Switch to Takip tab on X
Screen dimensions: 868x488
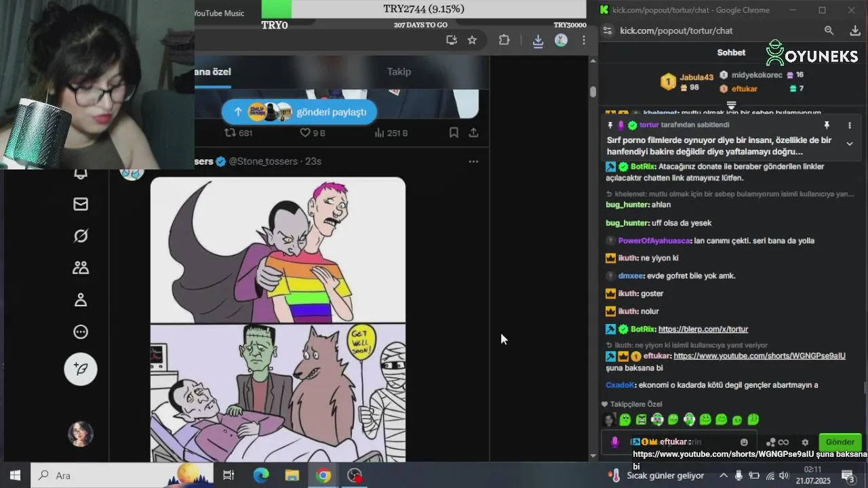pos(399,72)
